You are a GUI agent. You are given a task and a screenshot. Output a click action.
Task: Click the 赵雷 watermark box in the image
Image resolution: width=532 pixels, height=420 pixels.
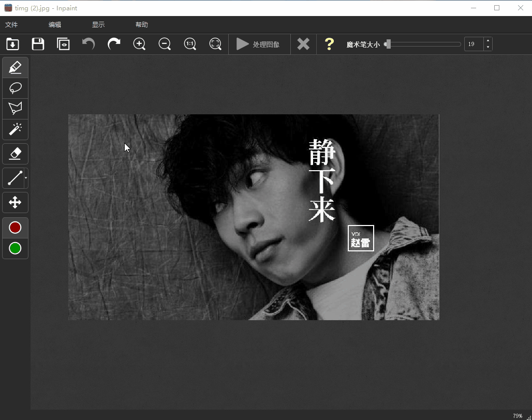click(361, 238)
